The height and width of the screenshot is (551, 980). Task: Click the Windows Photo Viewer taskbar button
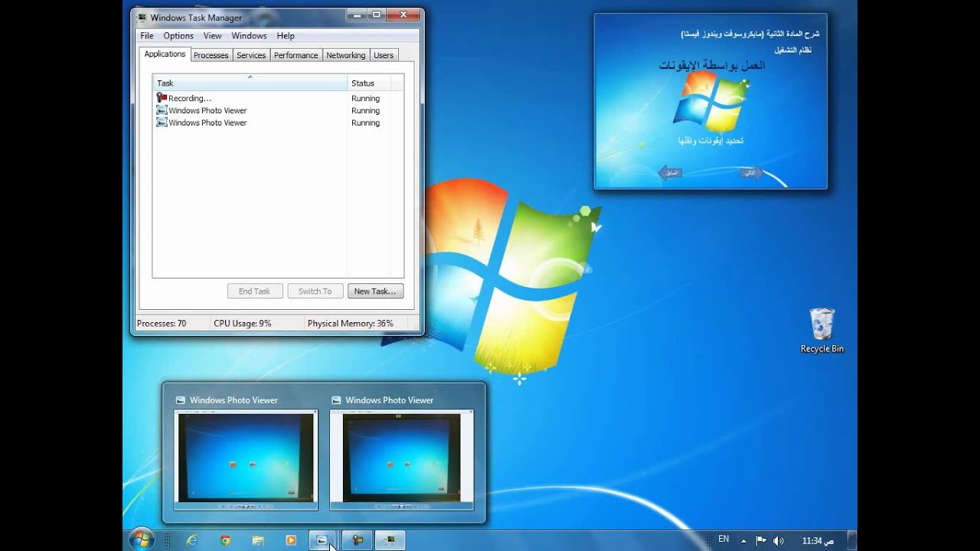pyautogui.click(x=324, y=540)
